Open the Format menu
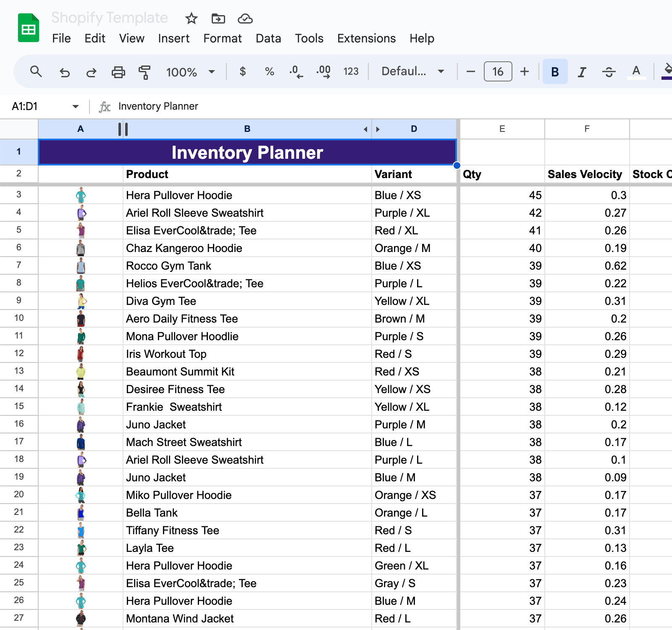The width and height of the screenshot is (672, 630). 222,38
